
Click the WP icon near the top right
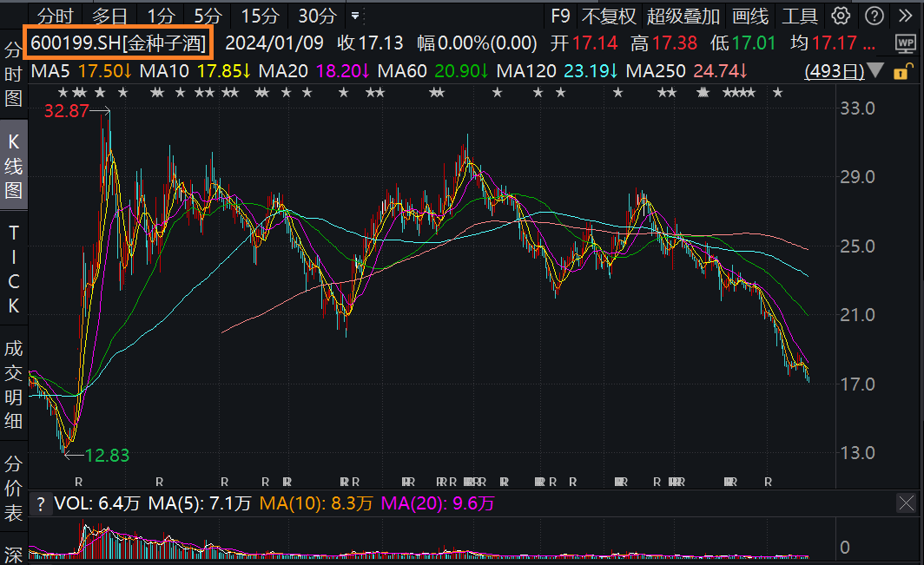click(904, 42)
